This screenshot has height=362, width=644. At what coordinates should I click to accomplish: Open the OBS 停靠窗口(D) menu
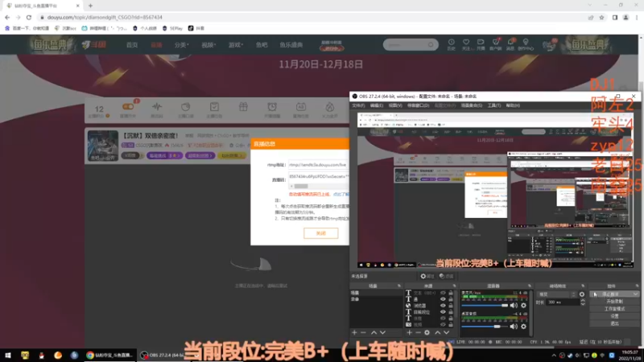pyautogui.click(x=418, y=105)
